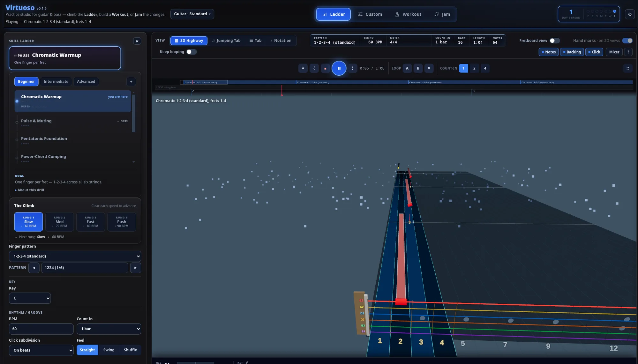
Task: Toggle the Click metronome button
Action: click(x=594, y=52)
